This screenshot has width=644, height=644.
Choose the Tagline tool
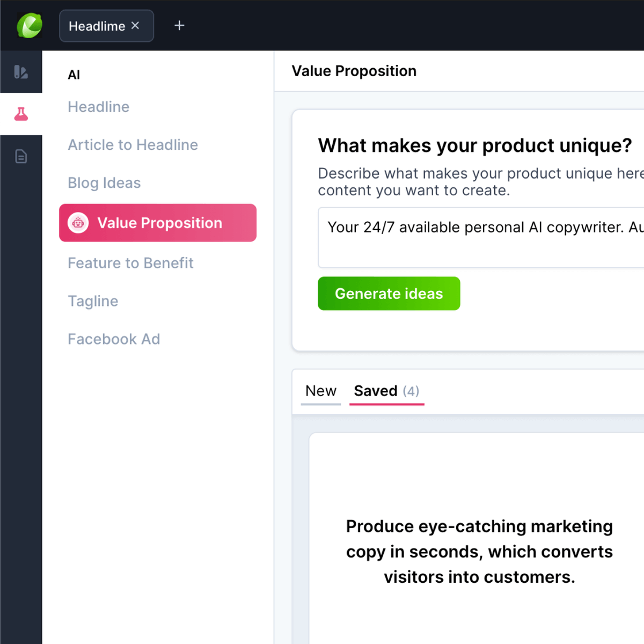click(x=93, y=301)
